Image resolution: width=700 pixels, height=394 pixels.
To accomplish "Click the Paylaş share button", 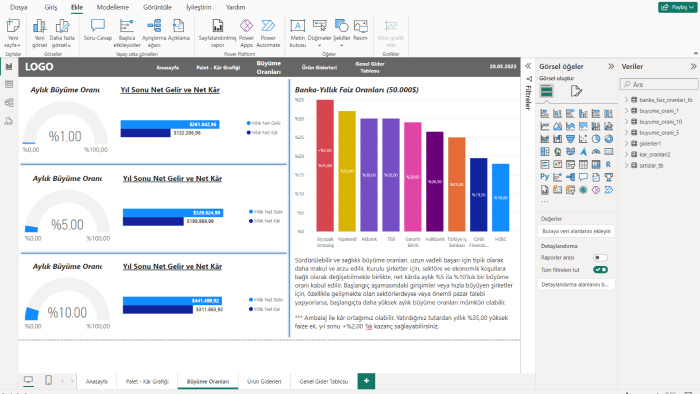I will point(677,7).
